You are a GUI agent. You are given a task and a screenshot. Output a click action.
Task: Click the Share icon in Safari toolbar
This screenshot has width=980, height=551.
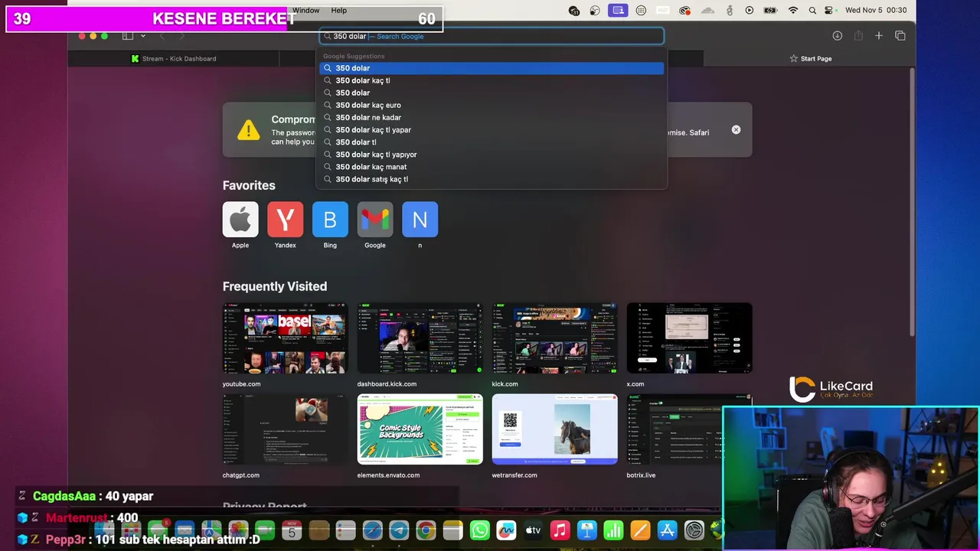(x=858, y=36)
